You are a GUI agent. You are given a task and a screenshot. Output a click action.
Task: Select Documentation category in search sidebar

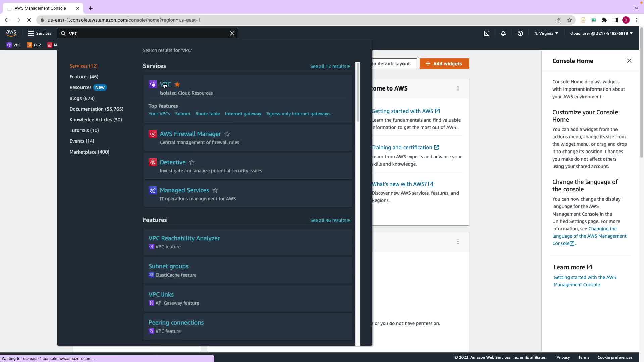96,109
